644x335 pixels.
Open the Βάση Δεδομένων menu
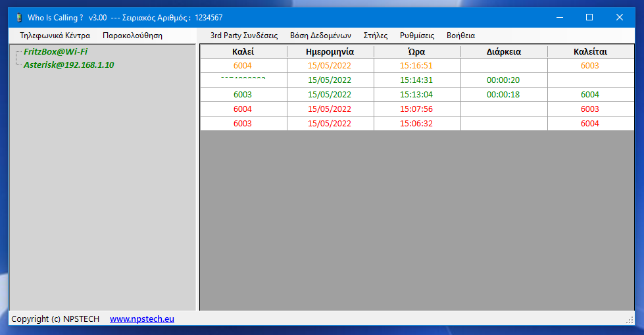[x=320, y=36]
